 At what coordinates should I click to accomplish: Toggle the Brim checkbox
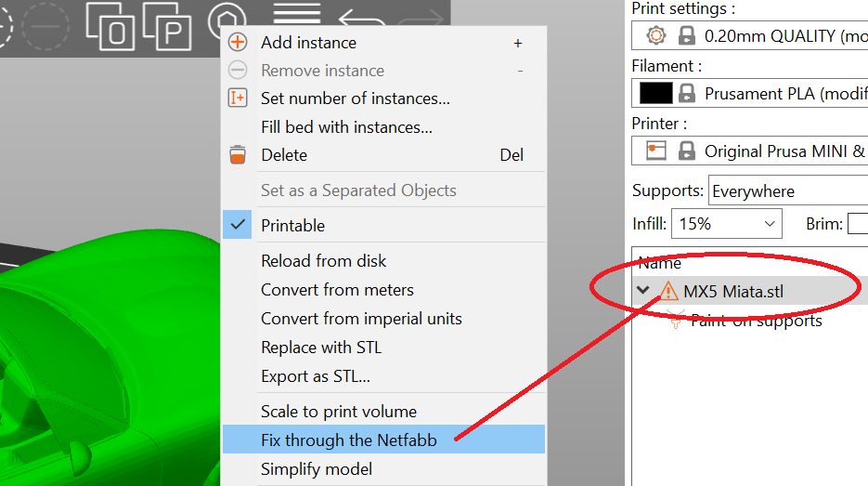coord(858,224)
